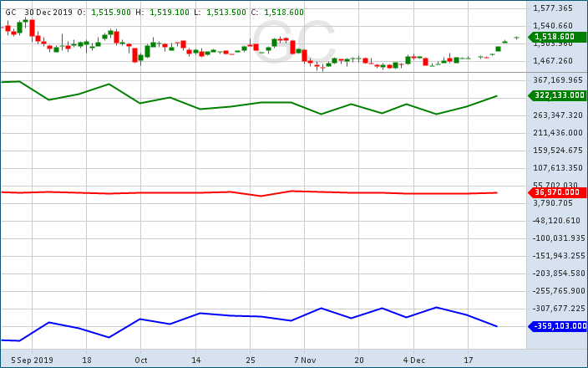
Task: Click the 1,540.660 price axis label
Action: click(554, 26)
